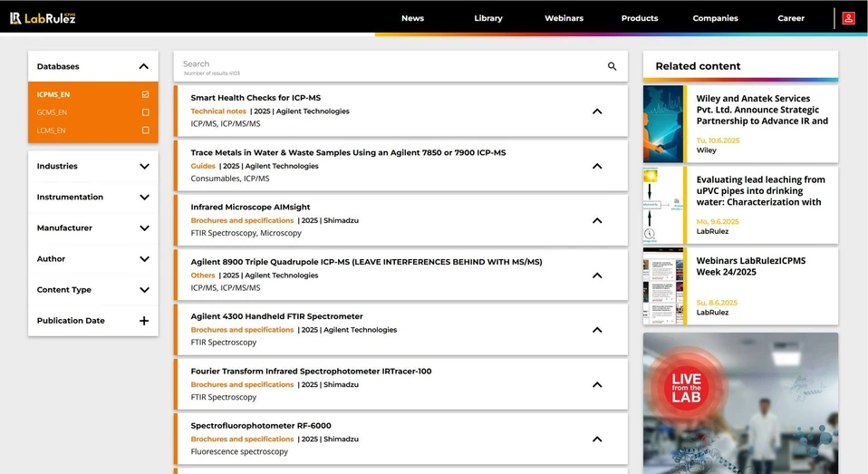The image size is (868, 474).
Task: Collapse the Agilent 8900 Triple Quadrupole entry
Action: [597, 276]
